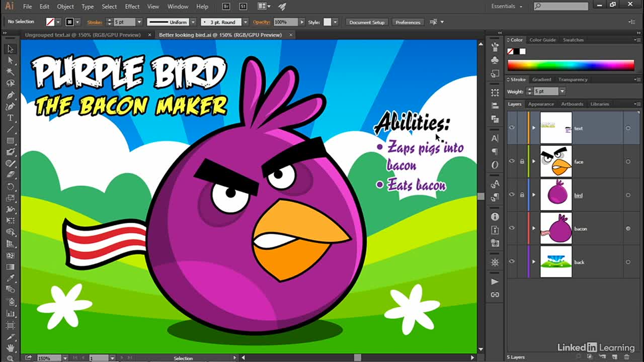Image resolution: width=644 pixels, height=362 pixels.
Task: Hide the text layer
Action: tap(512, 128)
